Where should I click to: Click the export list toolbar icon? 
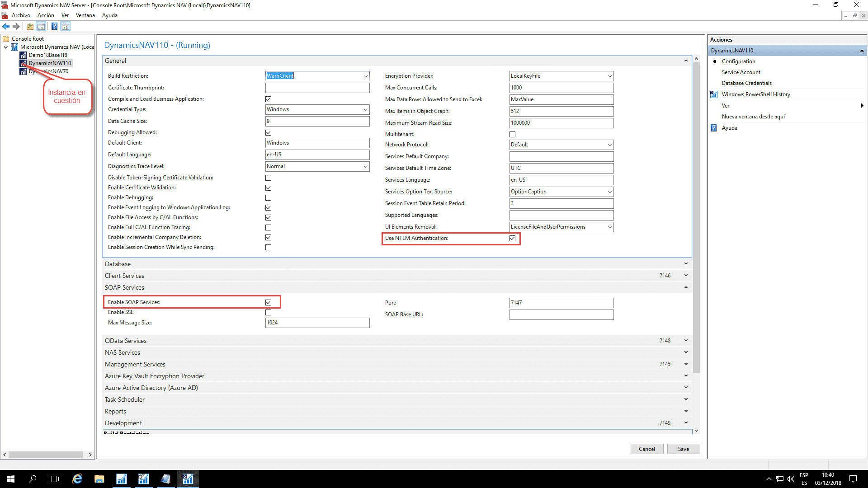[30, 26]
